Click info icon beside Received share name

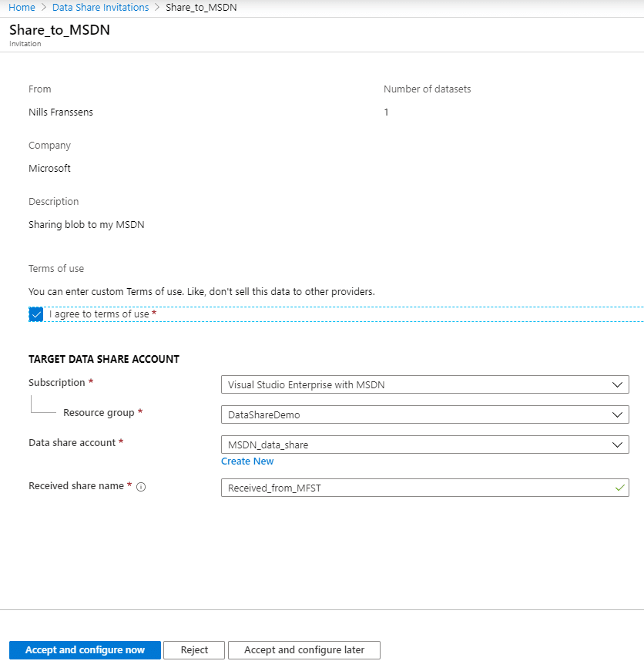click(141, 487)
